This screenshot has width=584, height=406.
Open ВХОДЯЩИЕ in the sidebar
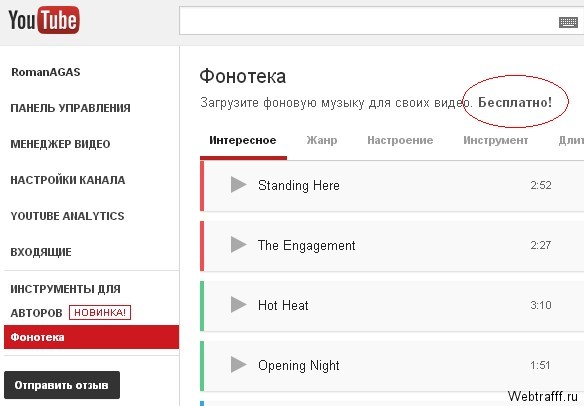coord(41,252)
